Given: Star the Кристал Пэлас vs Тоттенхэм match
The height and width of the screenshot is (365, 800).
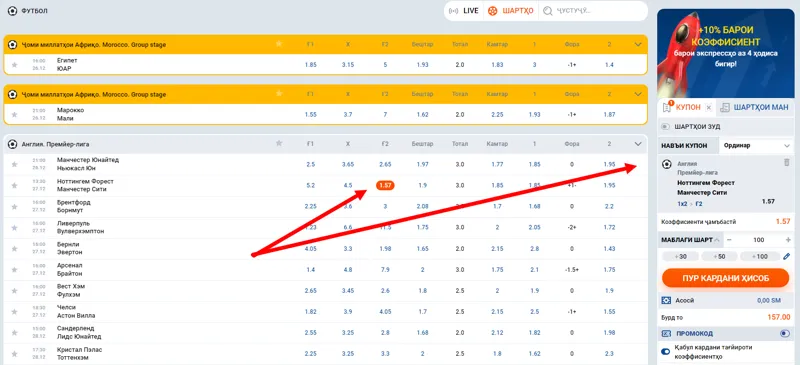Looking at the screenshot, I should pyautogui.click(x=14, y=353).
